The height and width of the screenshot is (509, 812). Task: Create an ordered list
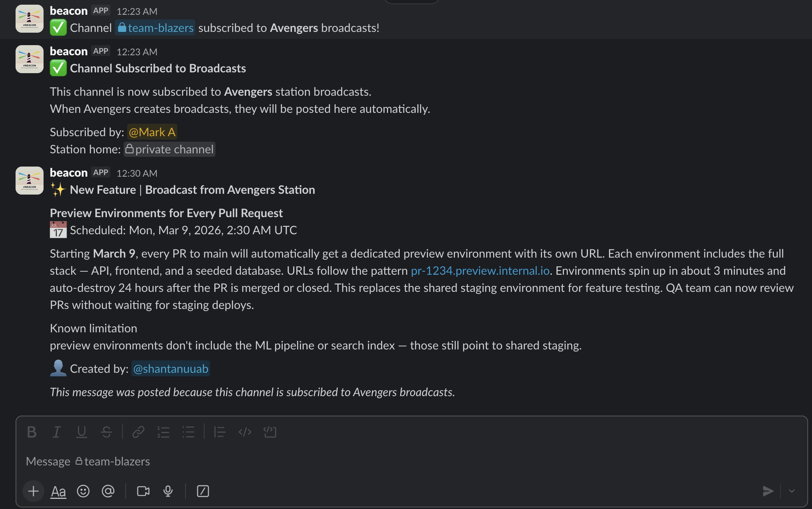coord(163,432)
